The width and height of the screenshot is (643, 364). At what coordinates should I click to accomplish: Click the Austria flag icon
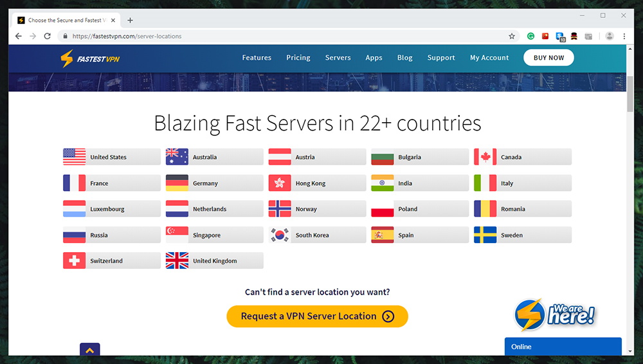tap(280, 157)
